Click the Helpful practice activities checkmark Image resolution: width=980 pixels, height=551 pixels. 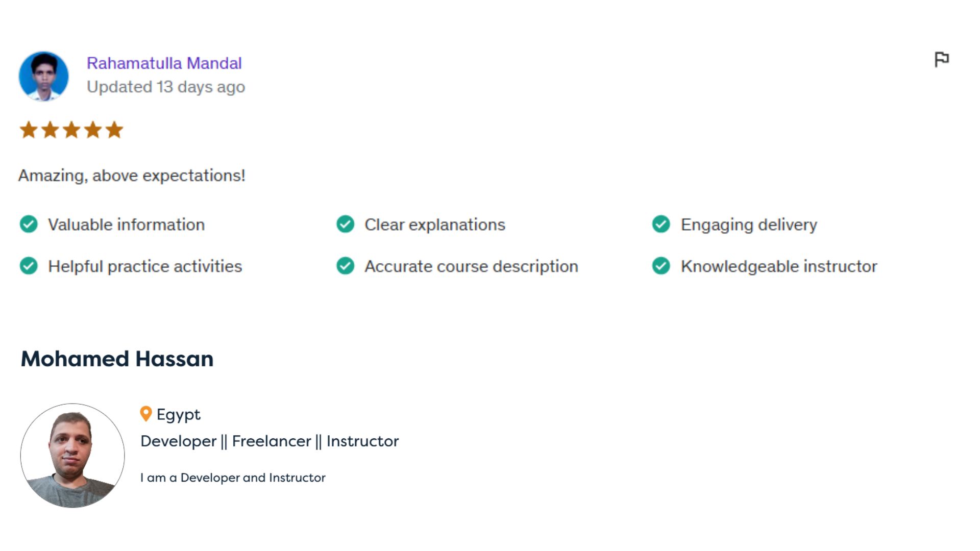point(29,266)
